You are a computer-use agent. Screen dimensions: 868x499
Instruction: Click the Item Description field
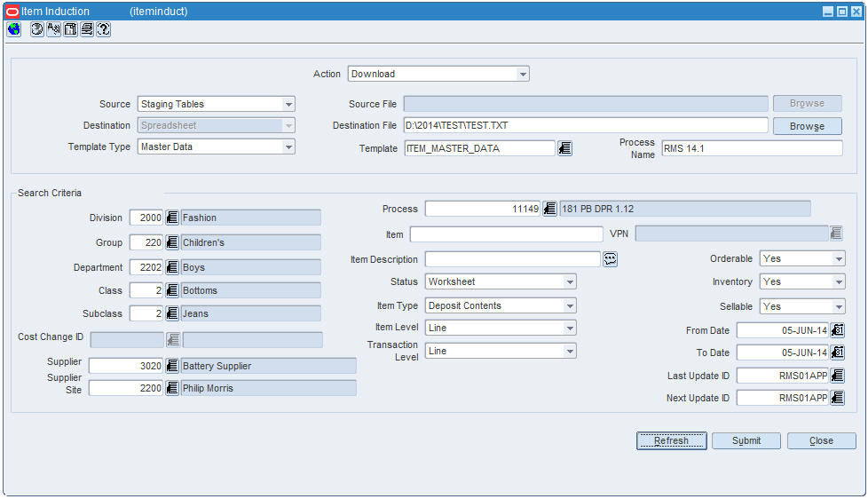[x=513, y=259]
